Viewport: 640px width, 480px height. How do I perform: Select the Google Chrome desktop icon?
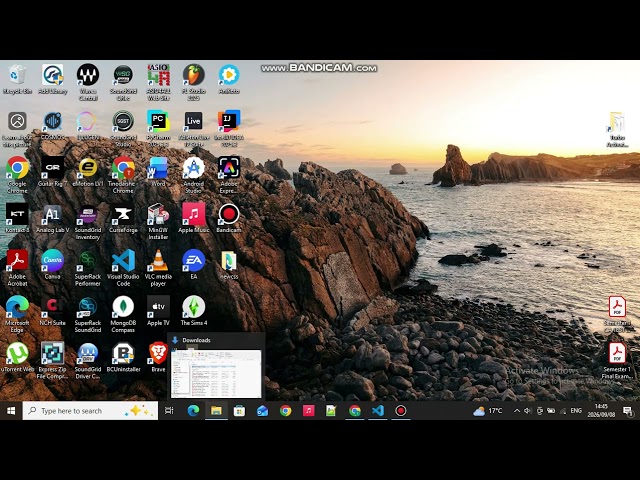(17, 175)
